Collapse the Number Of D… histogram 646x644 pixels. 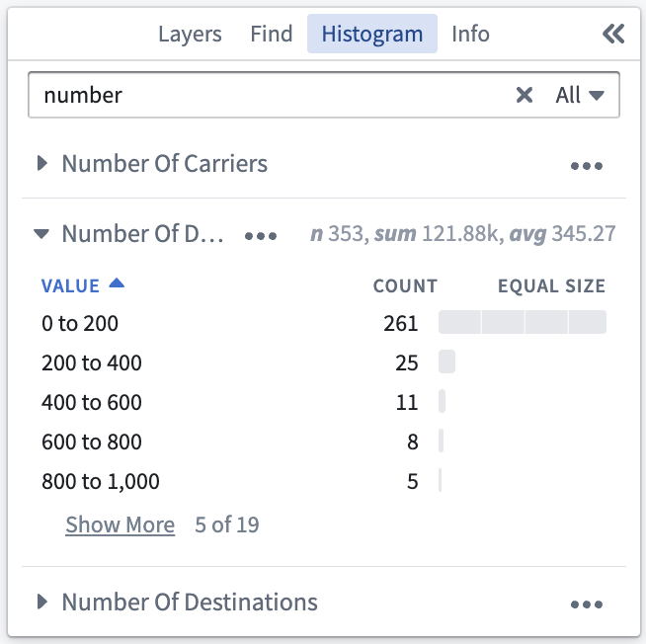tap(41, 234)
